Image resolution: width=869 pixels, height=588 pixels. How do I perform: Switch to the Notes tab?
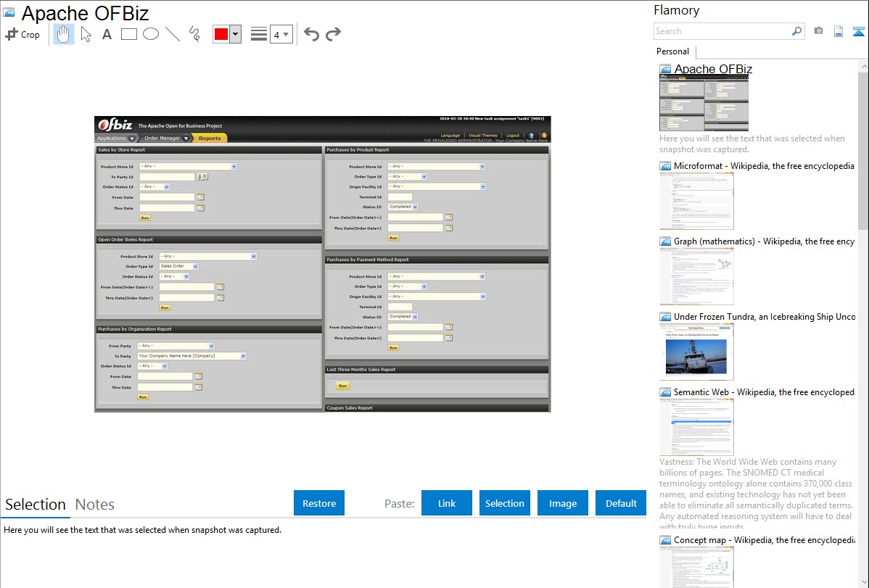(95, 505)
